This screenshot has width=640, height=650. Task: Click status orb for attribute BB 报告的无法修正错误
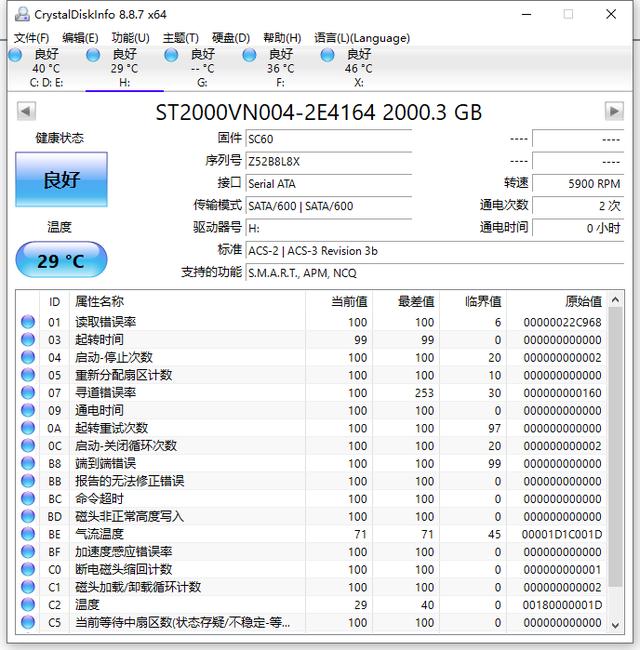[28, 481]
